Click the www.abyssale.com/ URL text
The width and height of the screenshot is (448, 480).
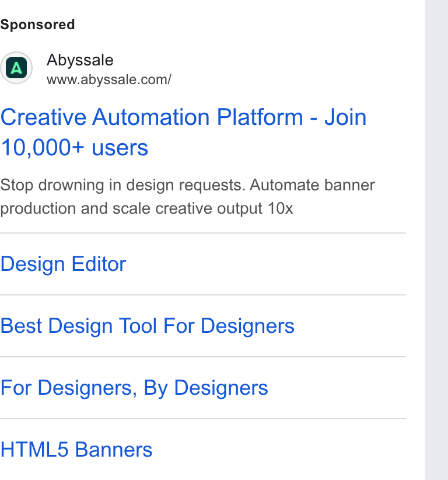pyautogui.click(x=109, y=79)
